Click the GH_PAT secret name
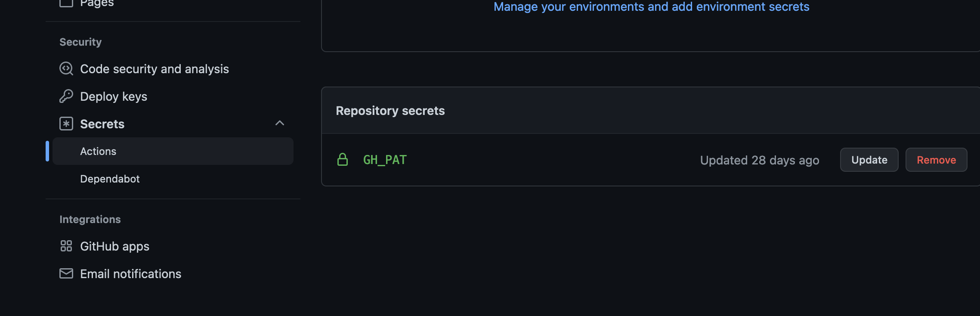This screenshot has height=316, width=980. click(385, 160)
